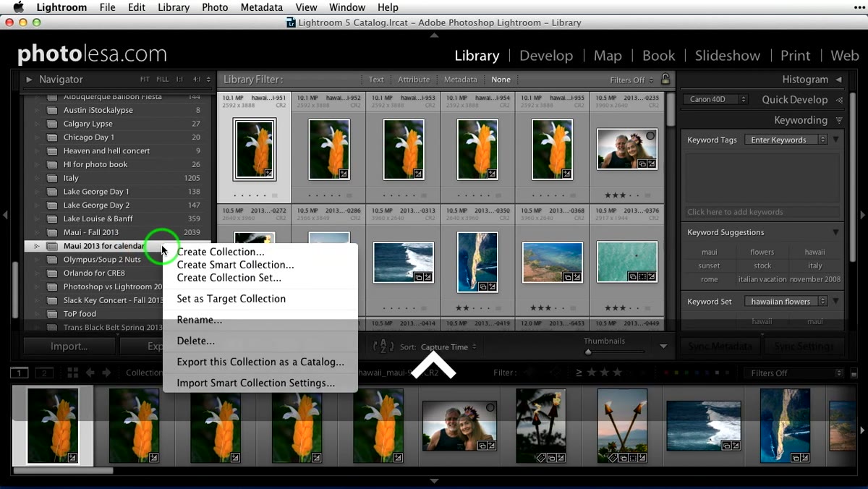Choose Rename... from context menu

tap(199, 320)
